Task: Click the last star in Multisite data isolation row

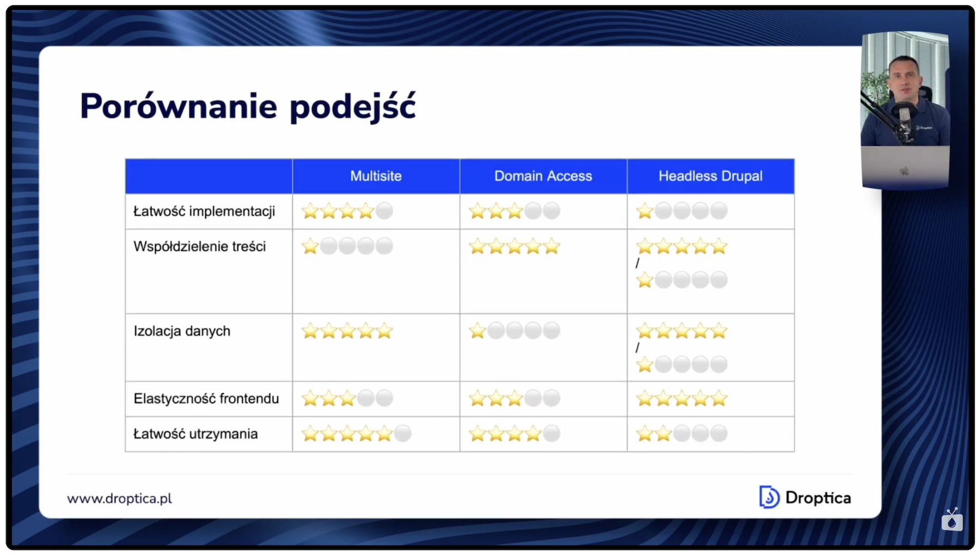Action: click(x=385, y=330)
